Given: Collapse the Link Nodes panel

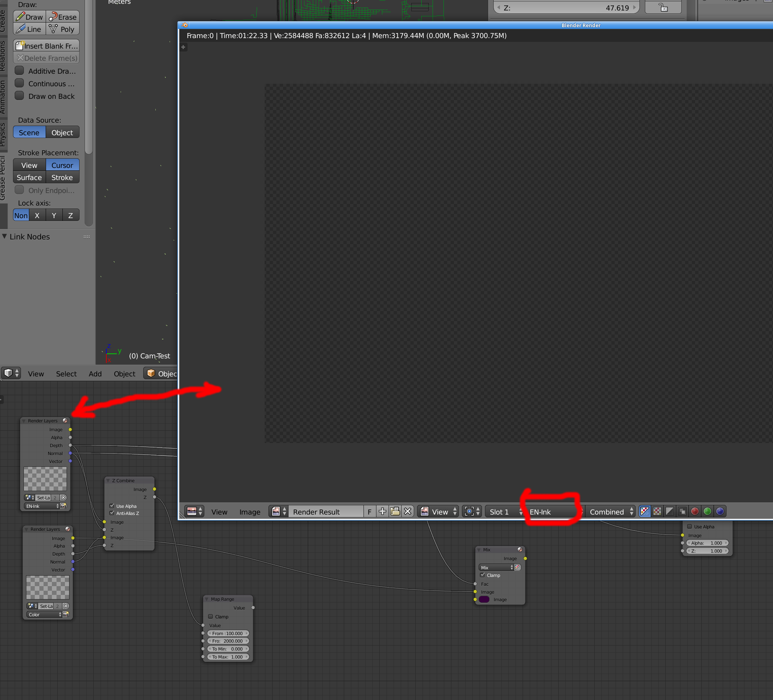Looking at the screenshot, I should pos(5,237).
